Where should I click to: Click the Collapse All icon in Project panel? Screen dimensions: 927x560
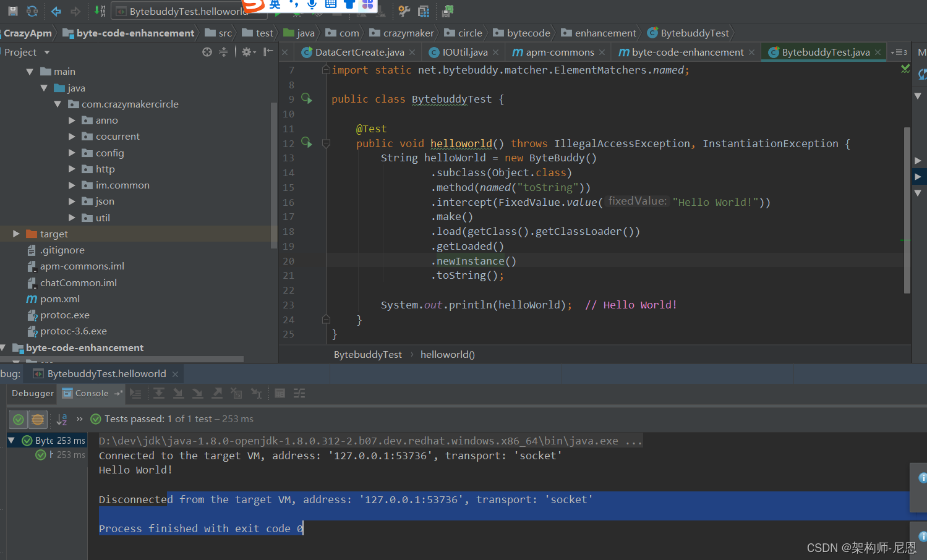click(223, 52)
